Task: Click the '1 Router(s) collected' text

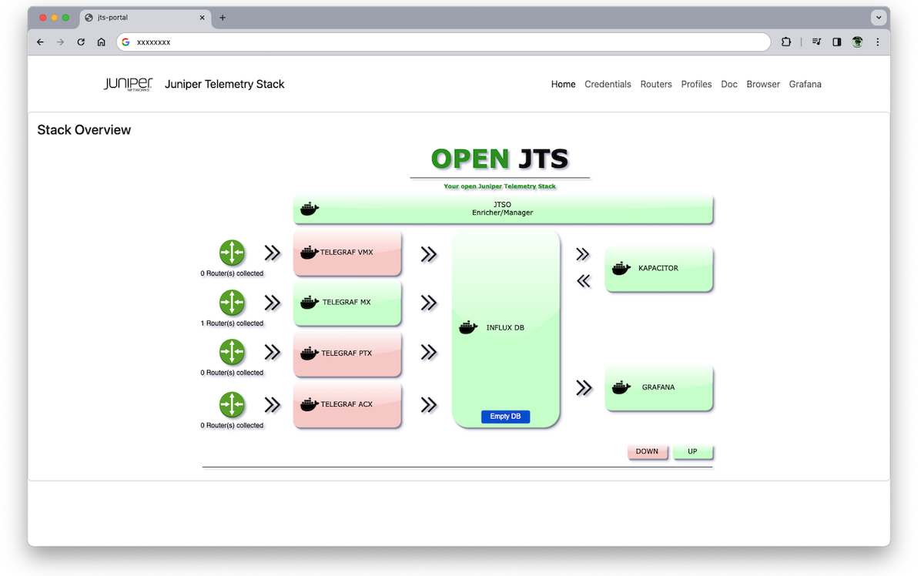Action: pos(232,323)
